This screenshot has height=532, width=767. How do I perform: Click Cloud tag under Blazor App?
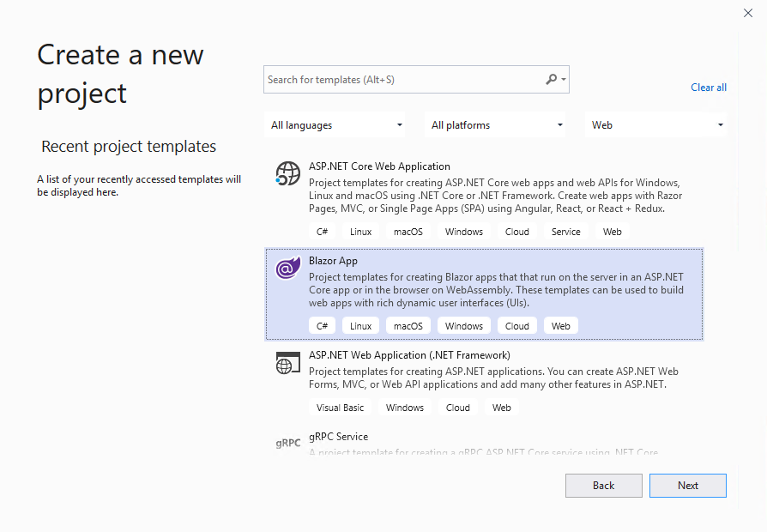[x=517, y=326]
